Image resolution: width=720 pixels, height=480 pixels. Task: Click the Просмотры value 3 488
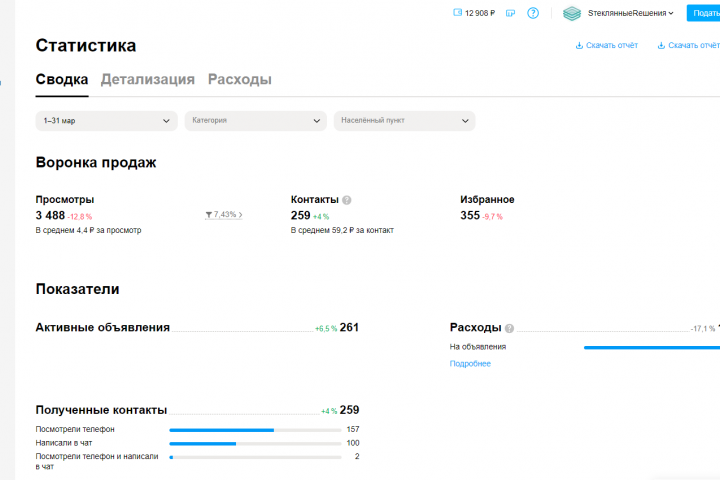pos(51,215)
